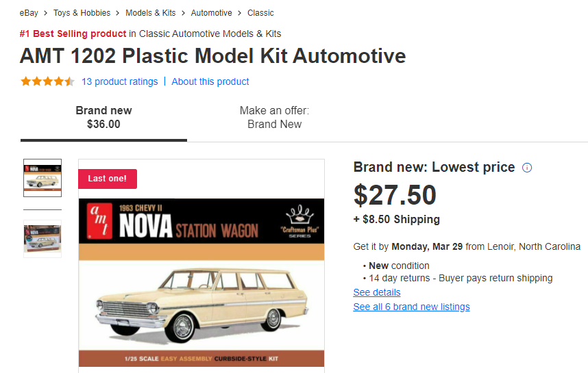The width and height of the screenshot is (588, 373).
Task: Open See all 6 brand new listings
Action: (x=411, y=307)
